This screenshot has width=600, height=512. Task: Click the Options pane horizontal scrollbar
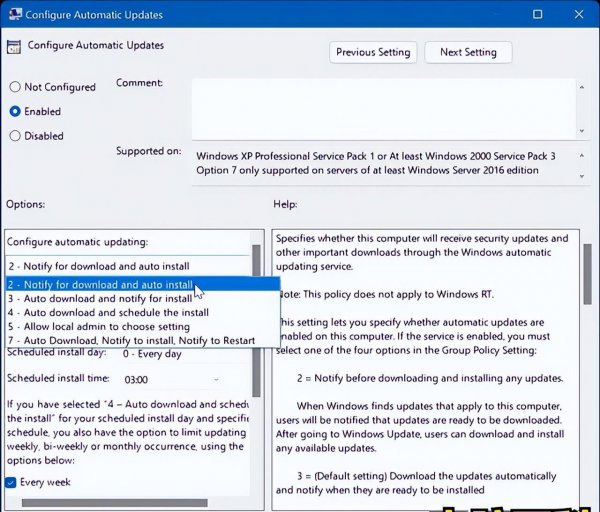point(115,502)
